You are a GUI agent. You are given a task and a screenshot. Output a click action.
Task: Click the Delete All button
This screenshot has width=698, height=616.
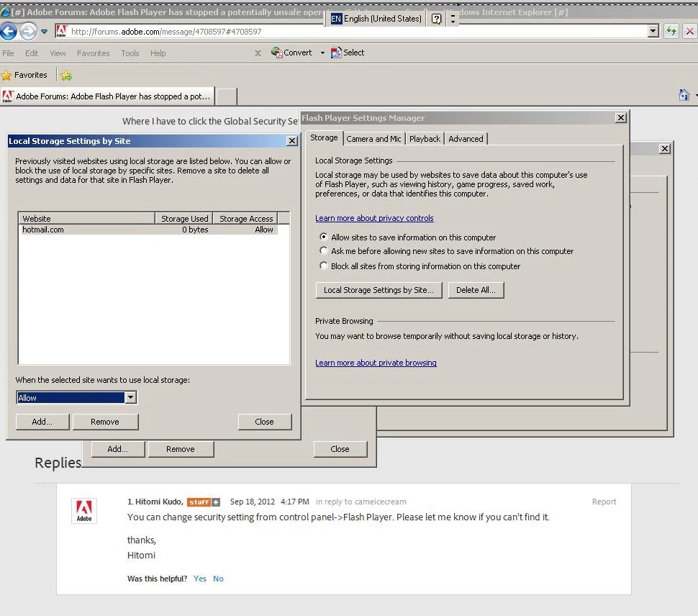[x=476, y=290]
